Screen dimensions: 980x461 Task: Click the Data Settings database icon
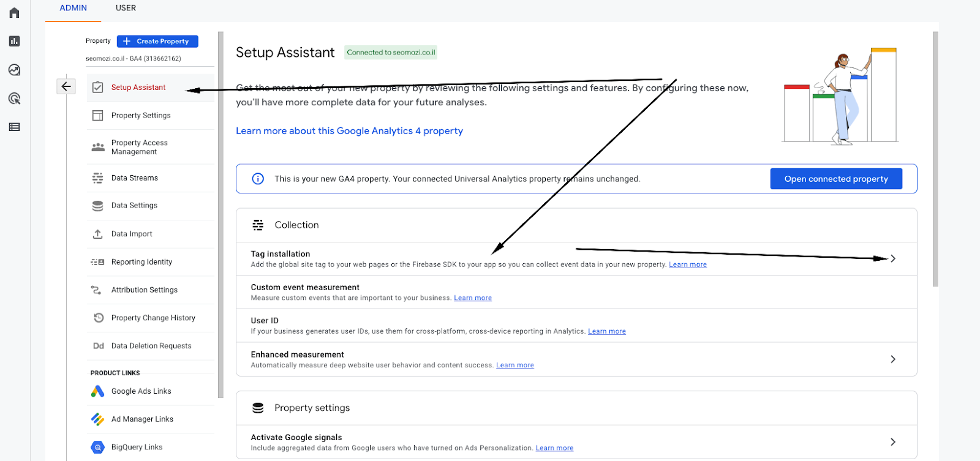tap(97, 206)
